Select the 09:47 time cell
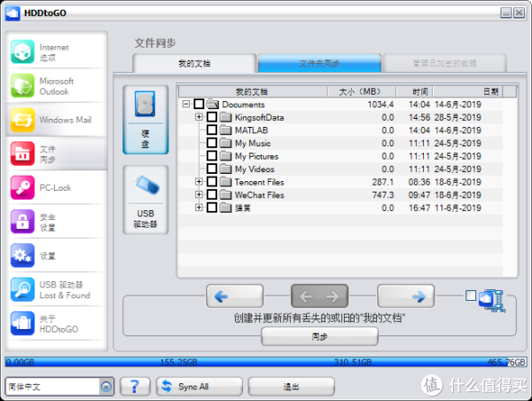Viewport: 532px width, 401px height. (x=419, y=195)
